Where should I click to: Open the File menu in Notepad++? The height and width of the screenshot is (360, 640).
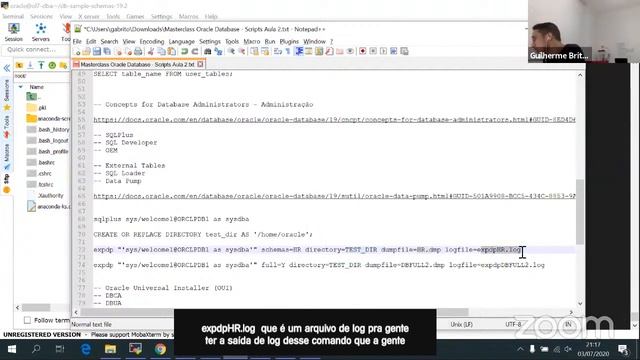[77, 42]
